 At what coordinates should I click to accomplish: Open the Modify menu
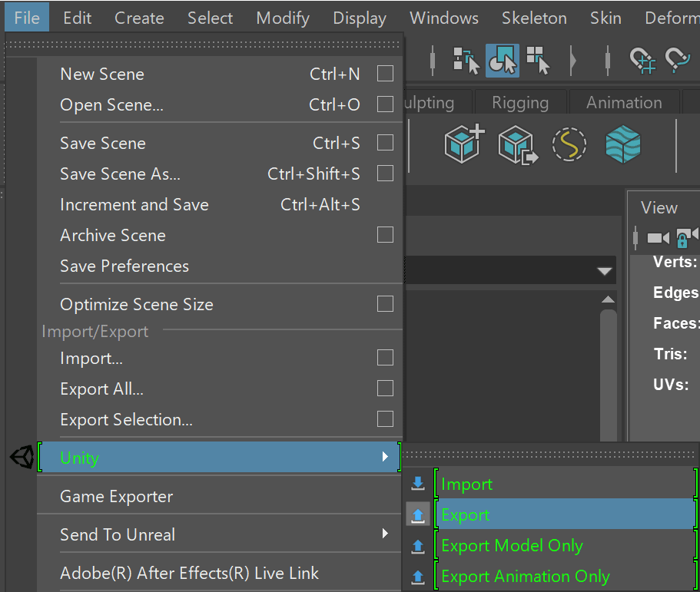[283, 18]
